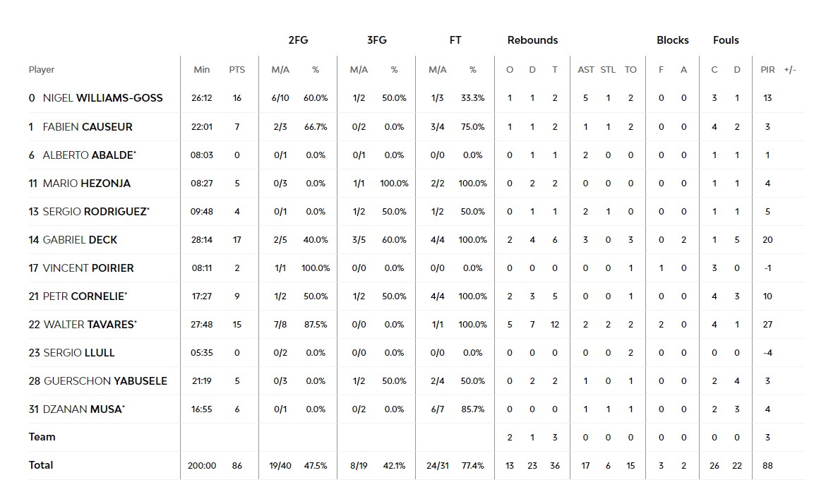Click the Min column header

[202, 70]
